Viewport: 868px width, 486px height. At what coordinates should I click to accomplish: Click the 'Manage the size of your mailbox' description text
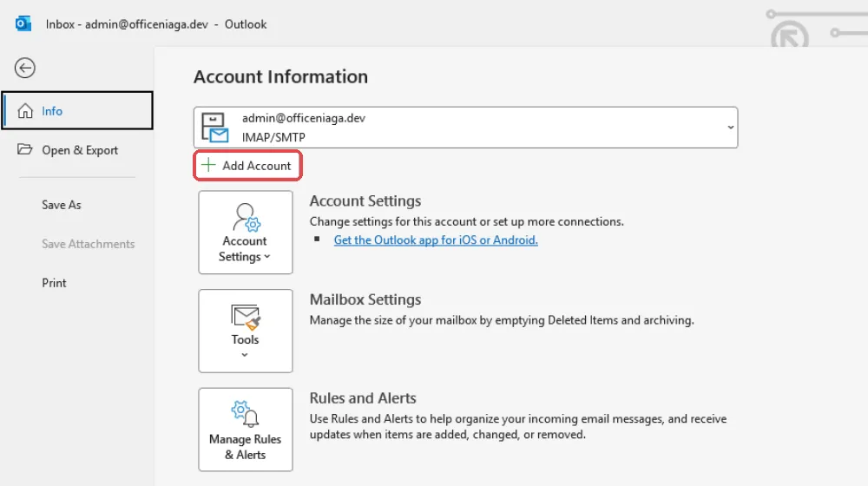point(502,320)
